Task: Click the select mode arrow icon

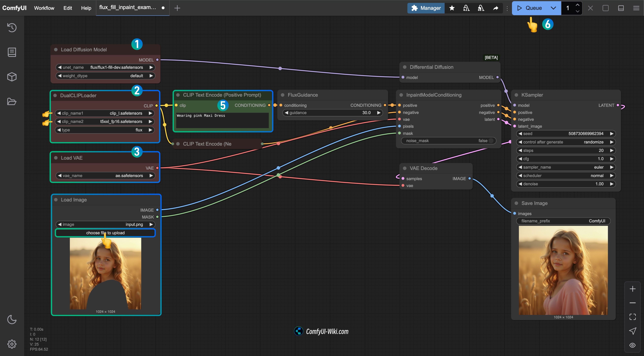Action: pyautogui.click(x=633, y=331)
